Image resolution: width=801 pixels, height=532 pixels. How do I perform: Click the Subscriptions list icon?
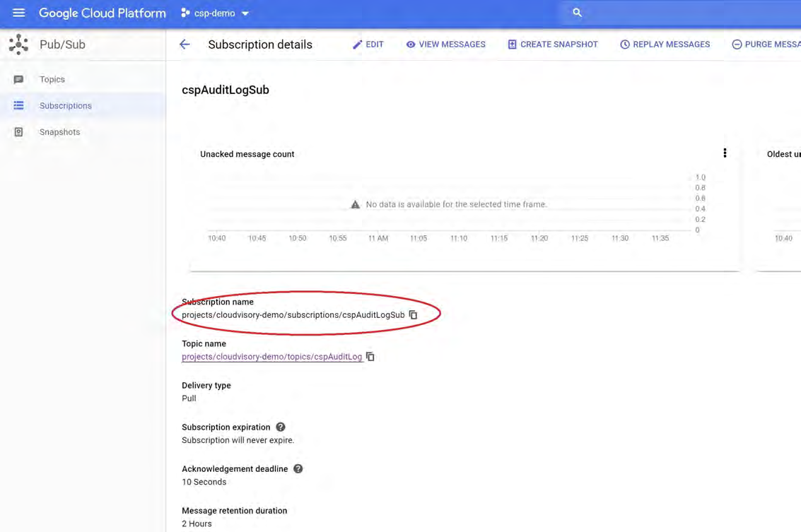(x=19, y=106)
